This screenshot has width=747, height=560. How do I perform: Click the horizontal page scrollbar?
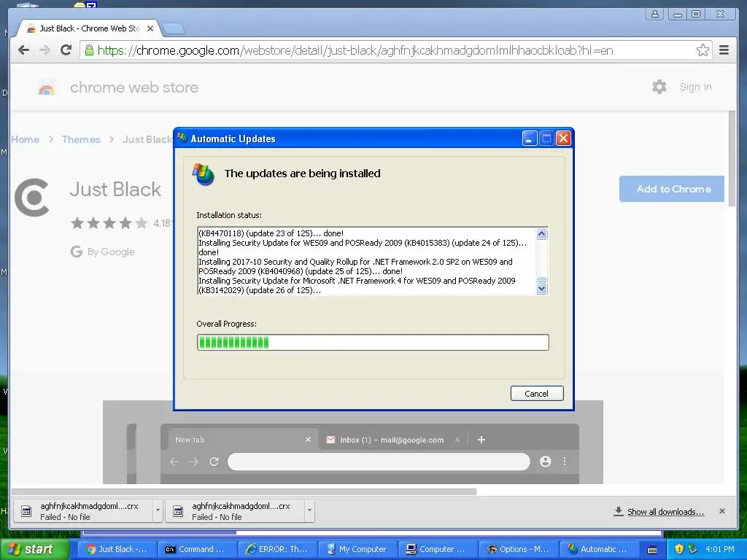244,491
